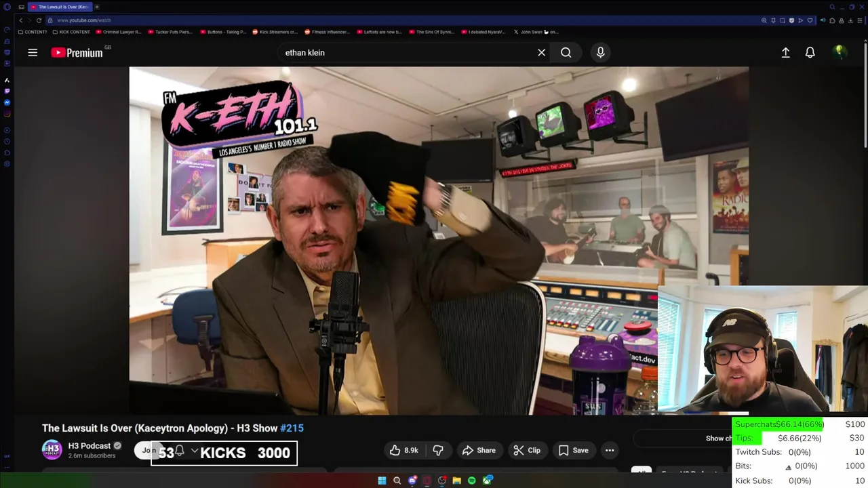Create a Clip of the video
Screen dimensions: 868x488
point(527,450)
